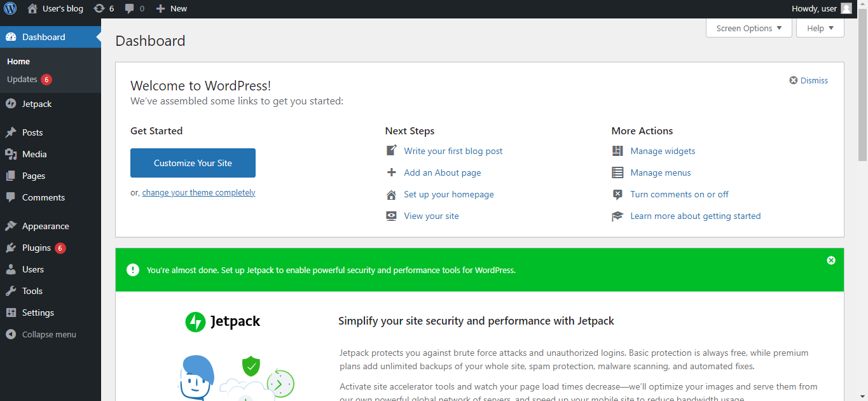The width and height of the screenshot is (868, 401).
Task: Click View your site link
Action: click(x=431, y=216)
